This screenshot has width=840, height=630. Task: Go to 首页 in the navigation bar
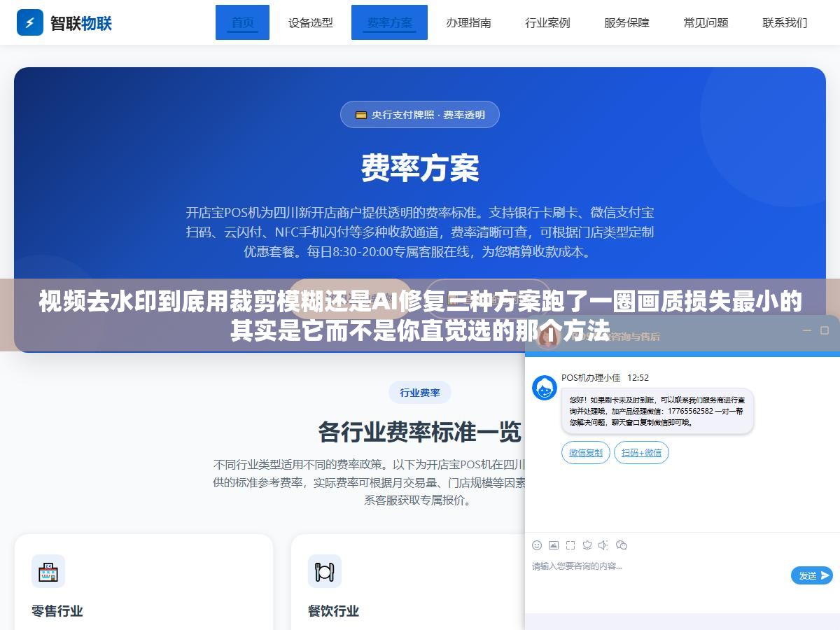point(242,22)
